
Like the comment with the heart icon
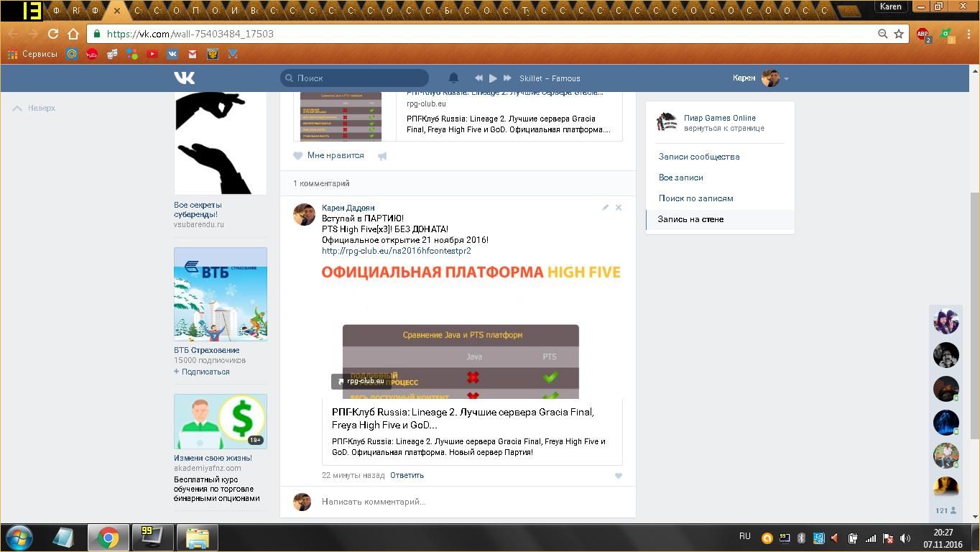[618, 476]
